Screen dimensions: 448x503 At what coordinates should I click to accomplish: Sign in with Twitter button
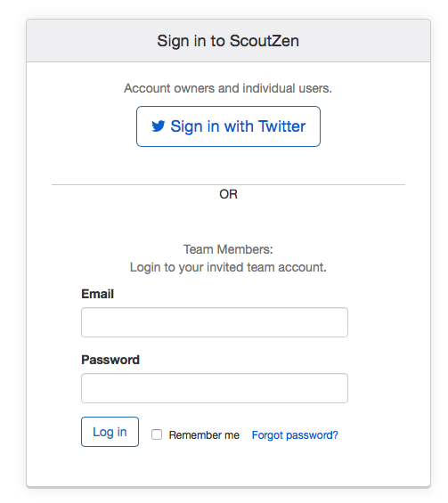(x=228, y=126)
